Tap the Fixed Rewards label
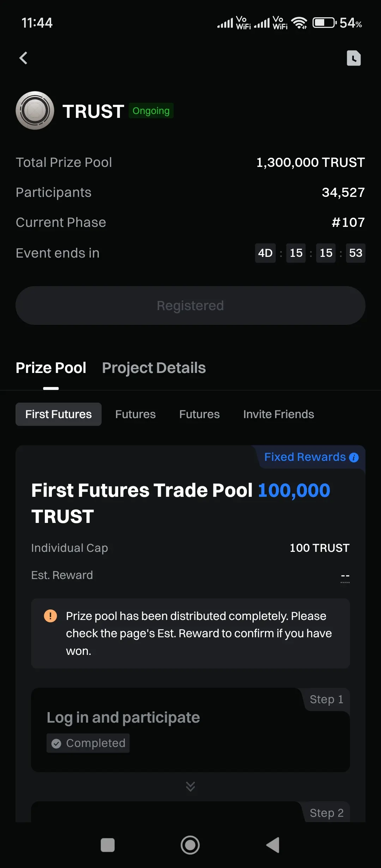Screen dimensions: 381x868 305,457
